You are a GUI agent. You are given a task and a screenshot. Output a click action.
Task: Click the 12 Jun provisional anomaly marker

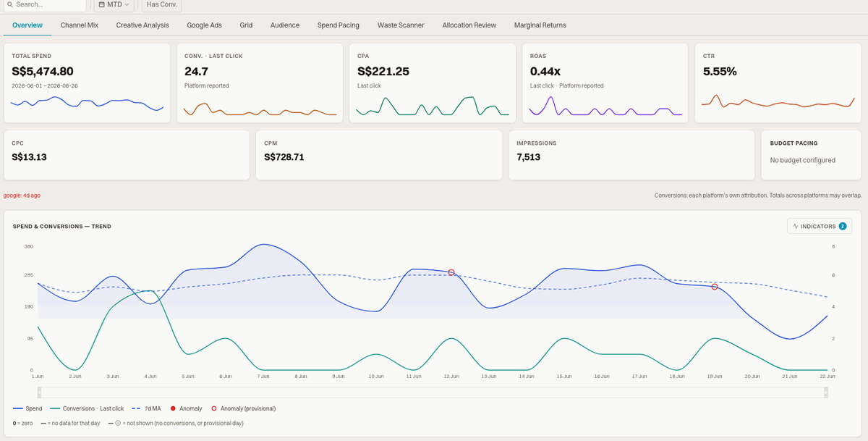pos(451,272)
